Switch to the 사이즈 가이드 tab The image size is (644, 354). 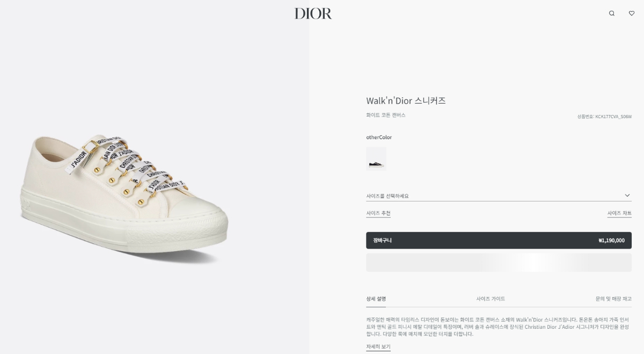pyautogui.click(x=491, y=299)
